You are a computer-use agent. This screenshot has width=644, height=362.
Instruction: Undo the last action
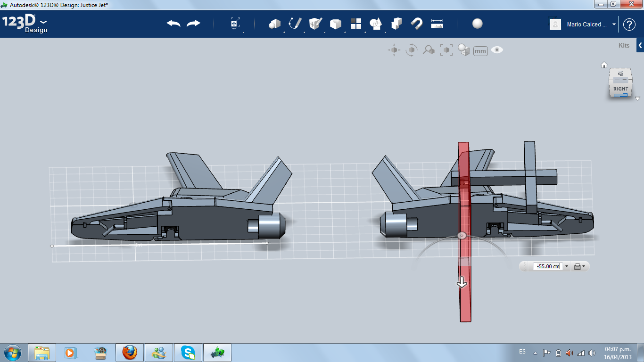tap(173, 24)
